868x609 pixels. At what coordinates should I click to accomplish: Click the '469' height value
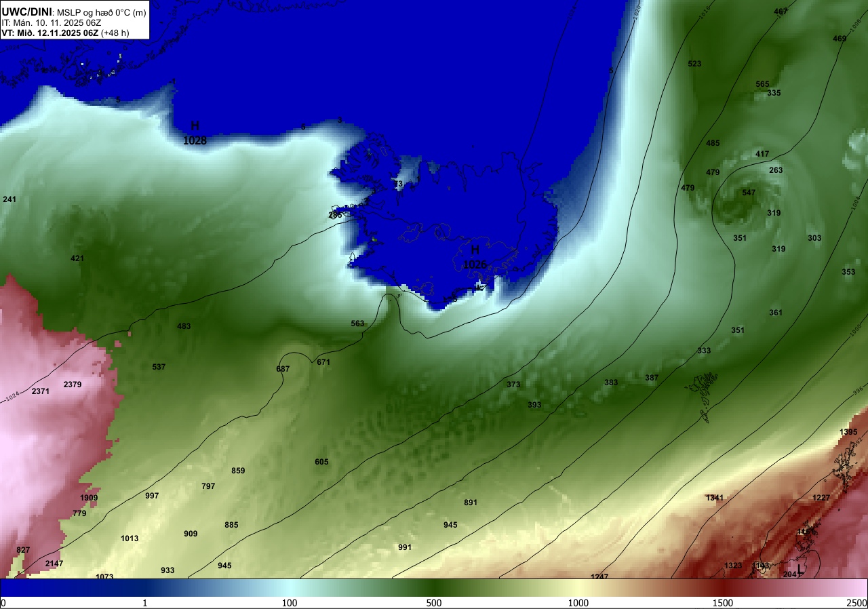tap(840, 39)
